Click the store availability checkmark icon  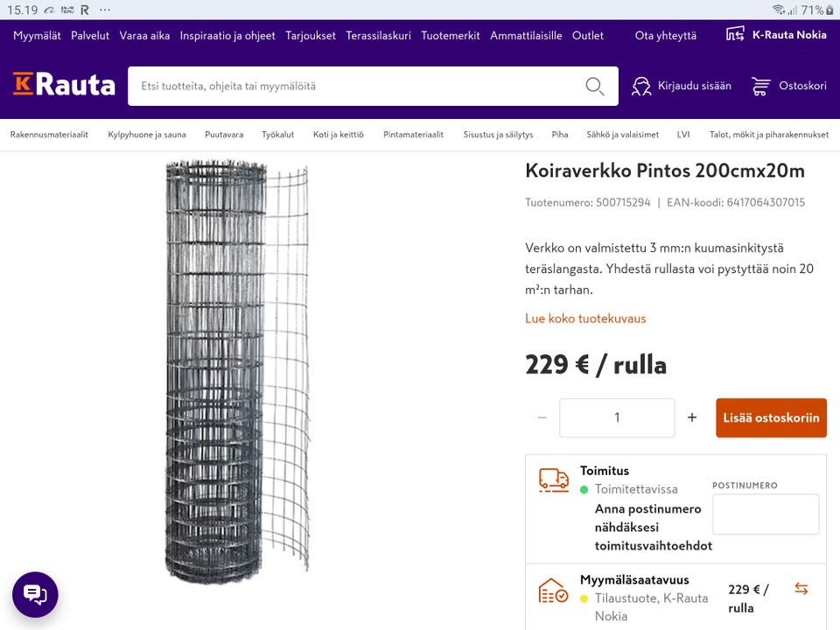click(x=552, y=588)
